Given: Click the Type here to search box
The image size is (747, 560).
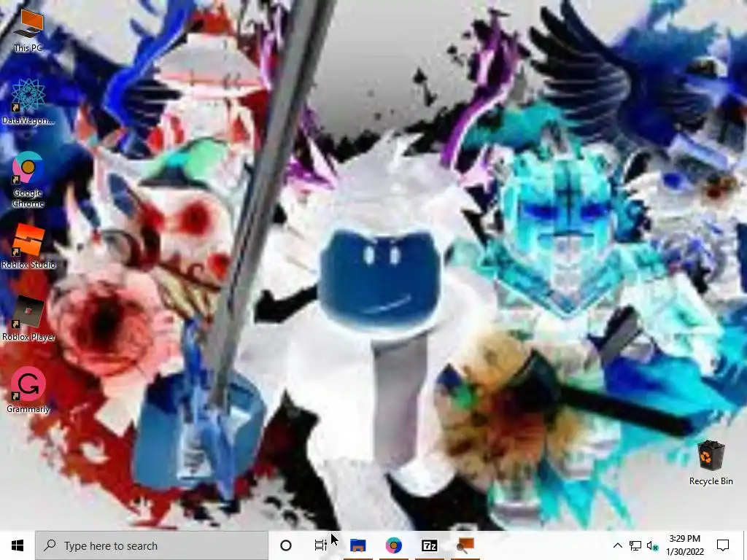Looking at the screenshot, I should (152, 545).
